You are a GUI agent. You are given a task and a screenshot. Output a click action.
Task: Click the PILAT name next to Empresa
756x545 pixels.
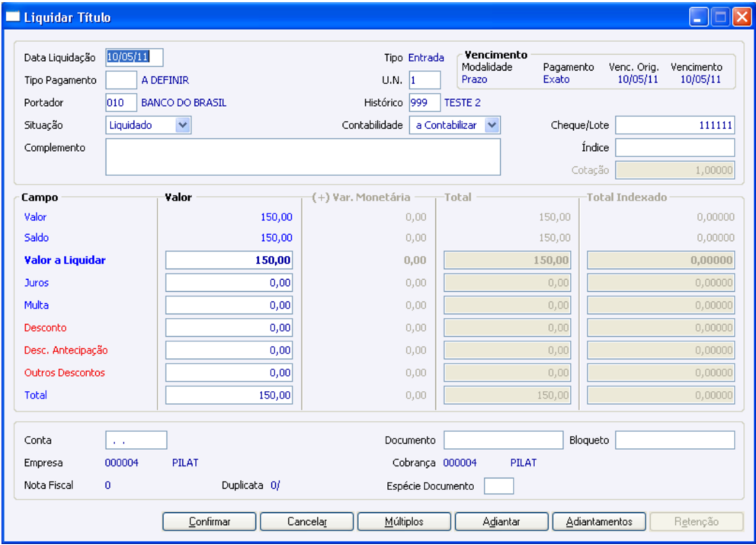click(185, 463)
